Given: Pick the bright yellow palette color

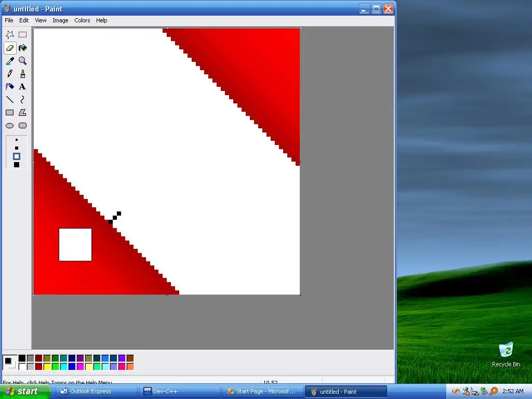Looking at the screenshot, I should point(47,366).
